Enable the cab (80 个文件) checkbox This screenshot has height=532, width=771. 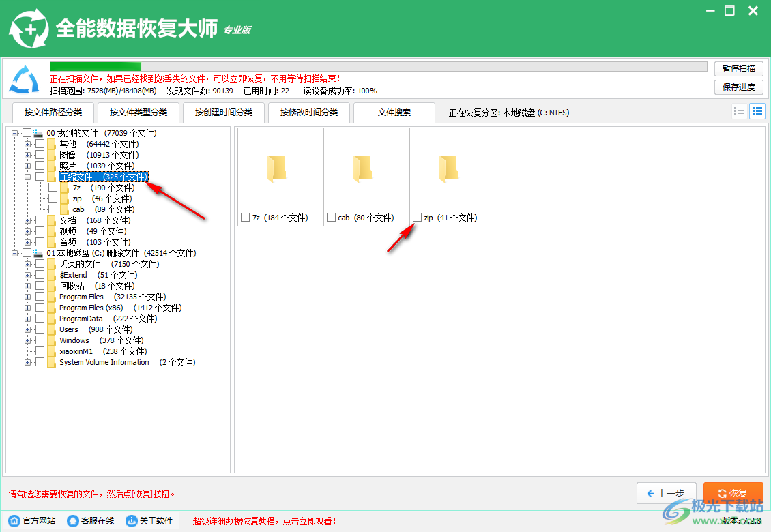click(332, 218)
